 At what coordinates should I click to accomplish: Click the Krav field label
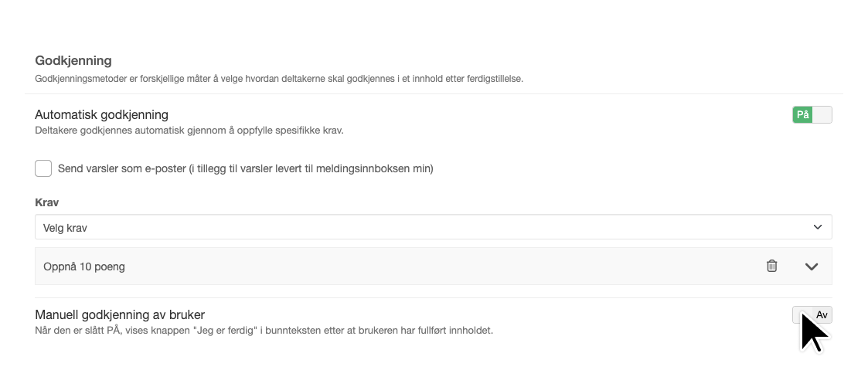pyautogui.click(x=46, y=203)
